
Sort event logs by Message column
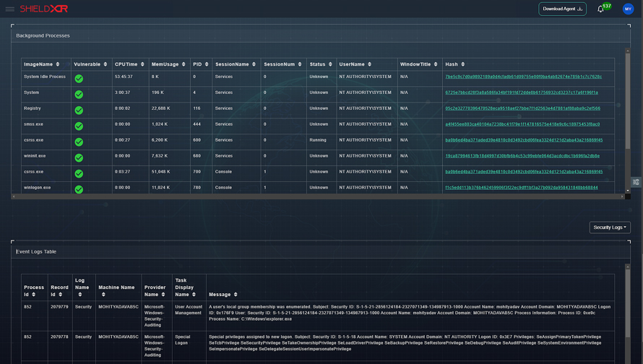tap(236, 295)
